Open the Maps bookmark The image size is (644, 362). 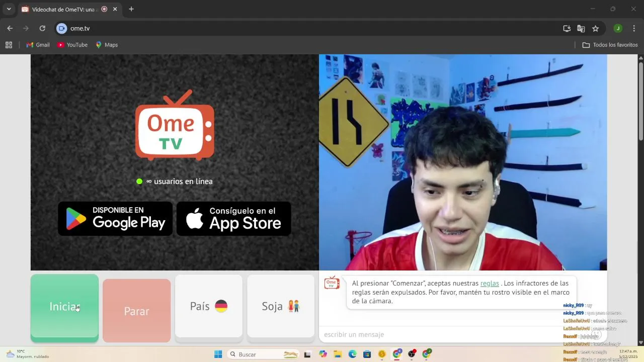point(107,45)
